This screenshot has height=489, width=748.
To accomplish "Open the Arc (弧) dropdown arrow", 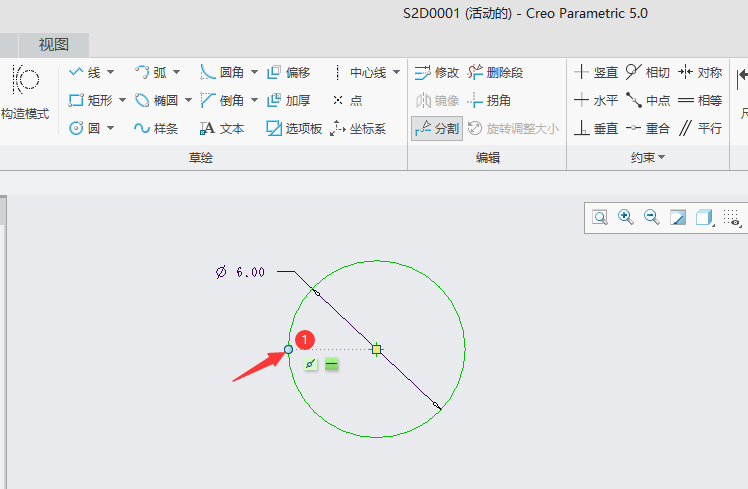I will (177, 73).
